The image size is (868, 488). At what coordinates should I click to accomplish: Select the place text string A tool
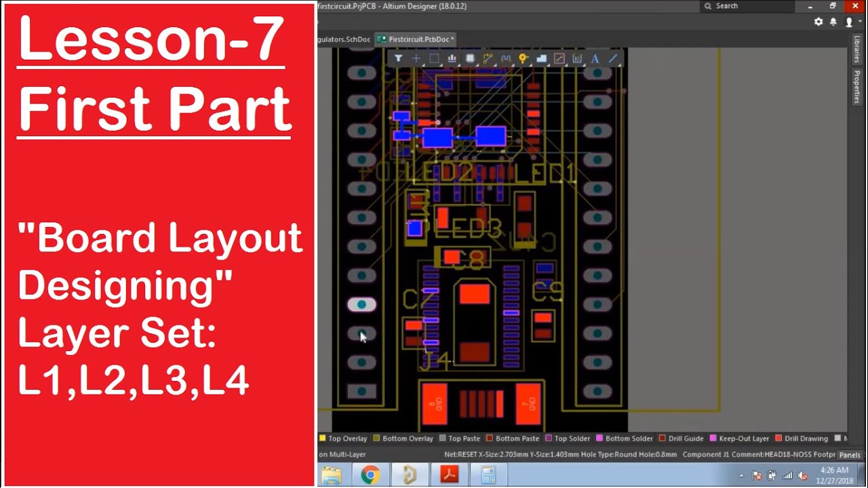[595, 59]
